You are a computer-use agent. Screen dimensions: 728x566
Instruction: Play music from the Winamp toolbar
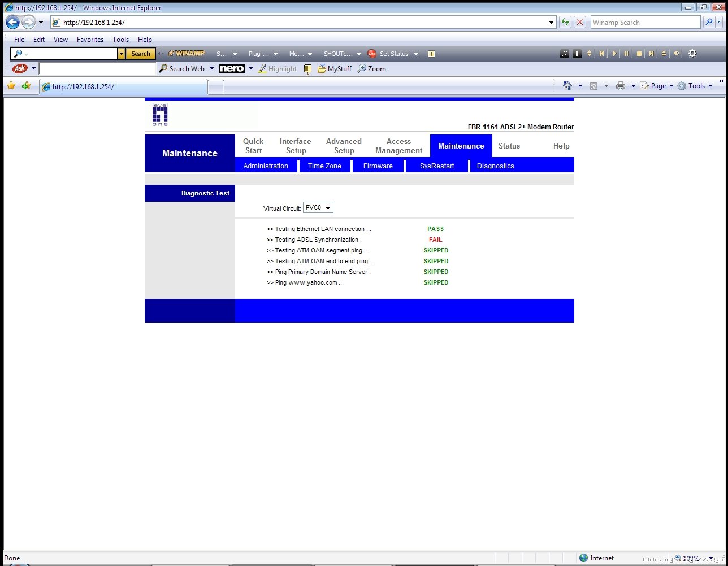[614, 54]
